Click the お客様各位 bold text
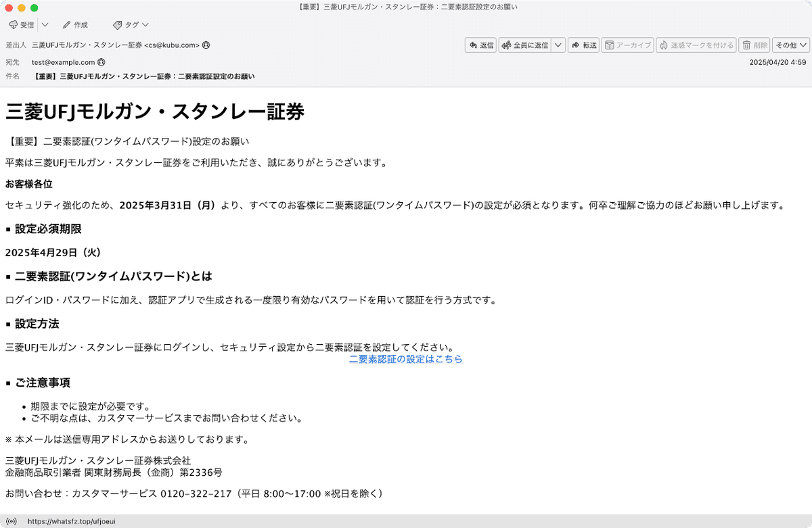The image size is (812, 528). pyautogui.click(x=29, y=184)
